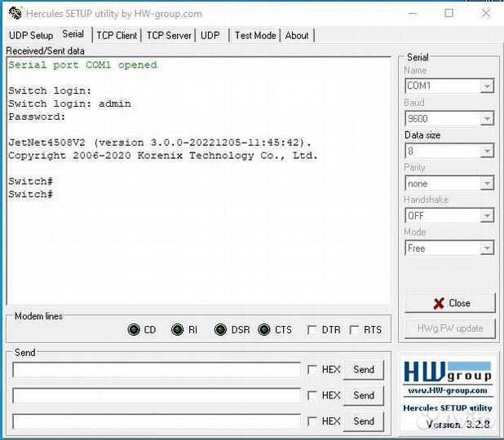This screenshot has height=440, width=504.
Task: Switch to the TCP Client tab
Action: (x=117, y=35)
